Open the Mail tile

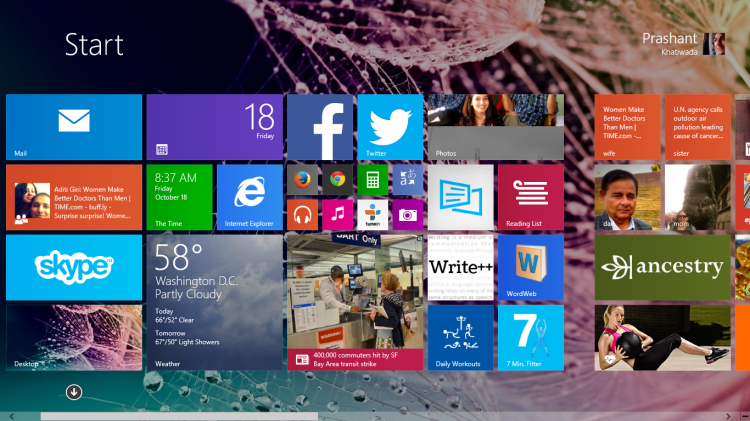[74, 127]
